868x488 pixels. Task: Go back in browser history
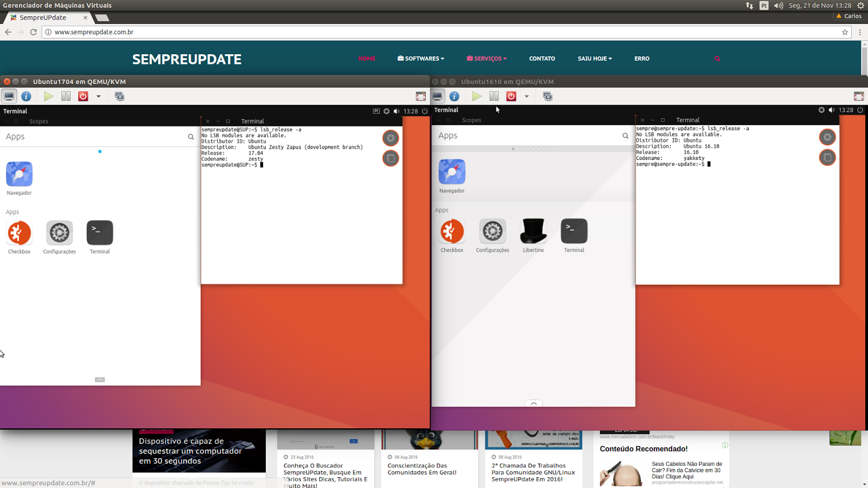[x=8, y=32]
